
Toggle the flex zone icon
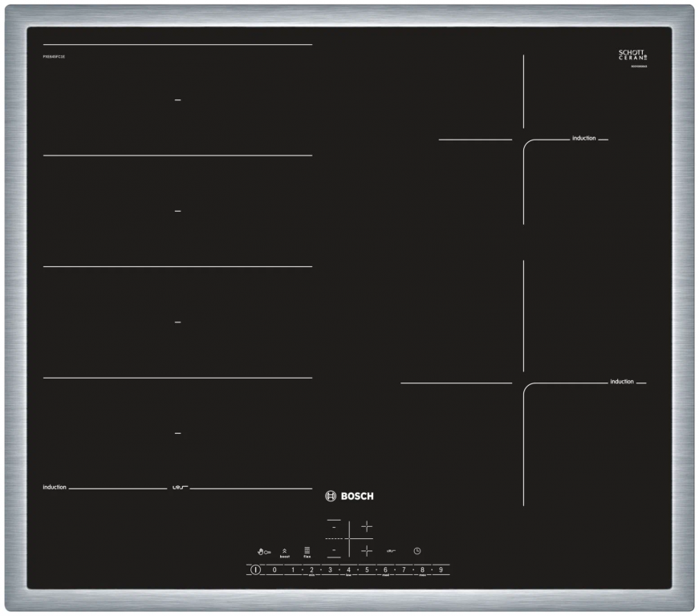point(307,552)
